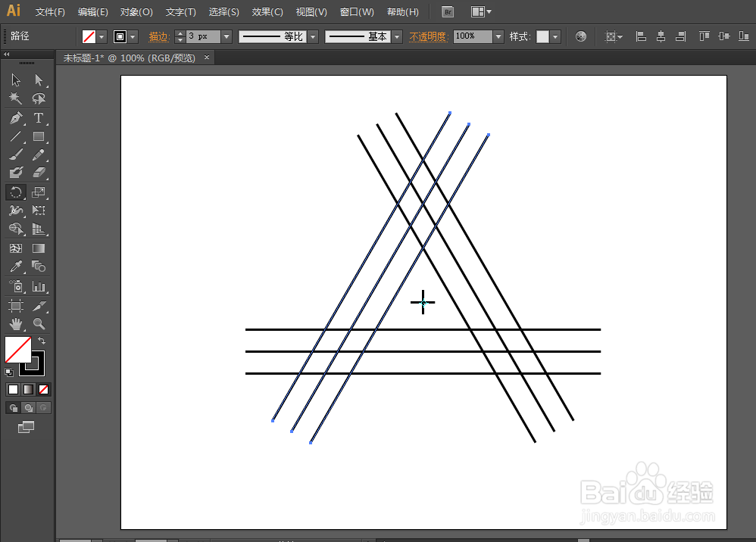Viewport: 756px width, 542px height.
Task: Toggle the gradient fill mode button
Action: point(27,389)
